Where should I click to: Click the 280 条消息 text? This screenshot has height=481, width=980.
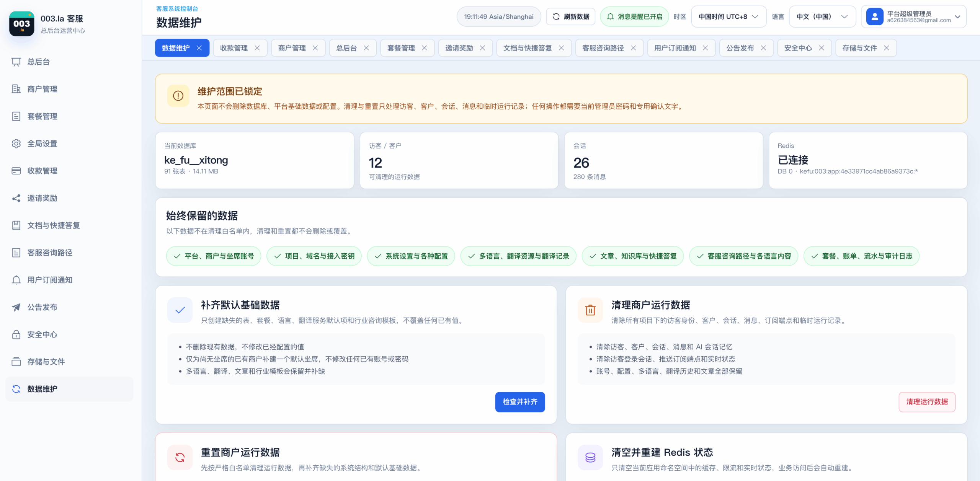click(590, 177)
